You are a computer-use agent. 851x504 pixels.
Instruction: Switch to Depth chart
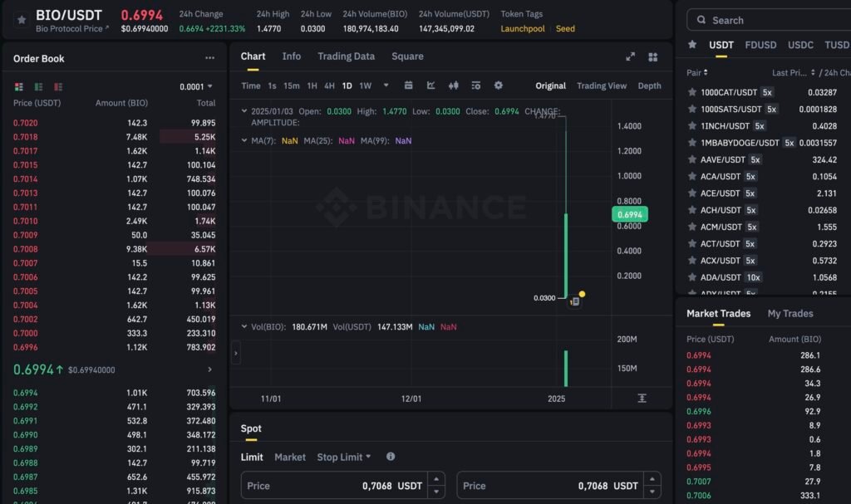pos(649,86)
